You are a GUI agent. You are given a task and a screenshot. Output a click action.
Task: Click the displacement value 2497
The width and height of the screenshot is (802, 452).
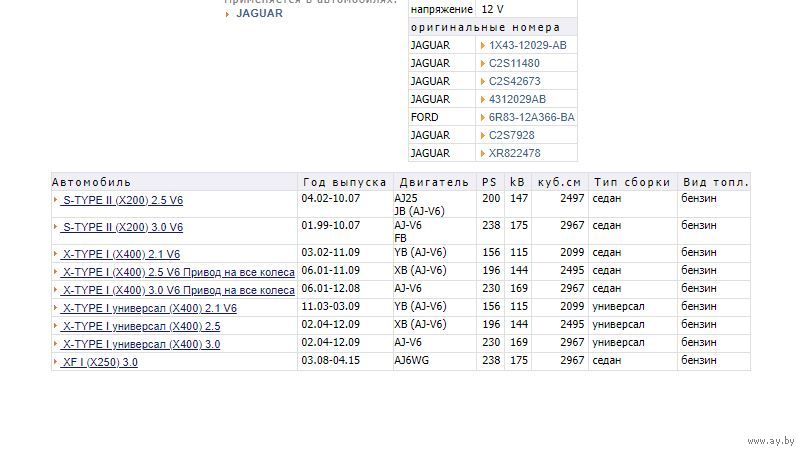tap(572, 198)
